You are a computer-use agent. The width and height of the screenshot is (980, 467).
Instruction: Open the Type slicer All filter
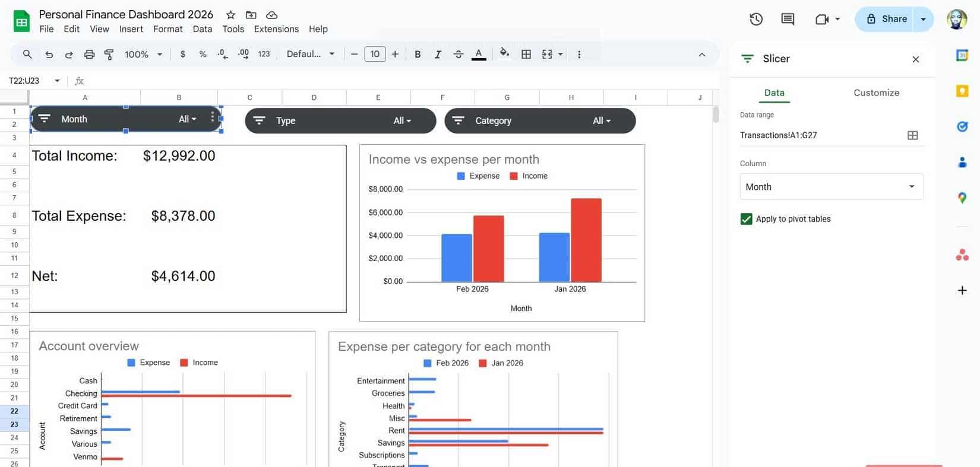(x=402, y=121)
